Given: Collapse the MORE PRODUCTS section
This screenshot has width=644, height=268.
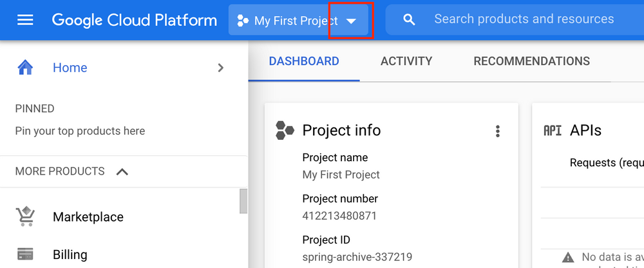Looking at the screenshot, I should (x=122, y=171).
